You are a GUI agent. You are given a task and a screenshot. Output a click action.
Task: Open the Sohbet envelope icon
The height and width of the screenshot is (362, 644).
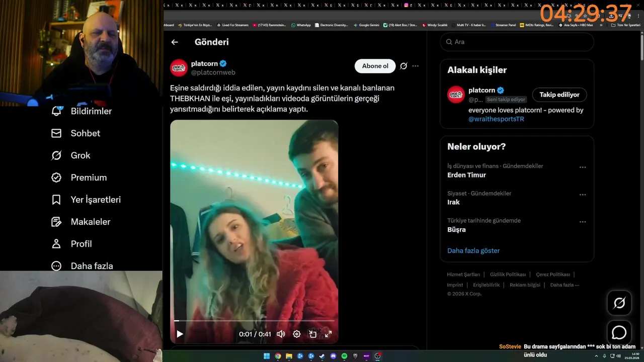tap(56, 133)
